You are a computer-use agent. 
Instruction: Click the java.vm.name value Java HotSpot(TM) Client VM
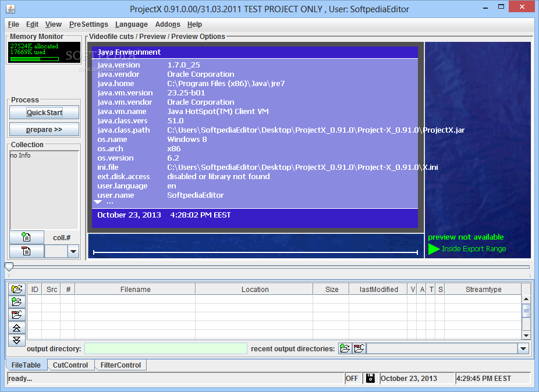coord(218,111)
